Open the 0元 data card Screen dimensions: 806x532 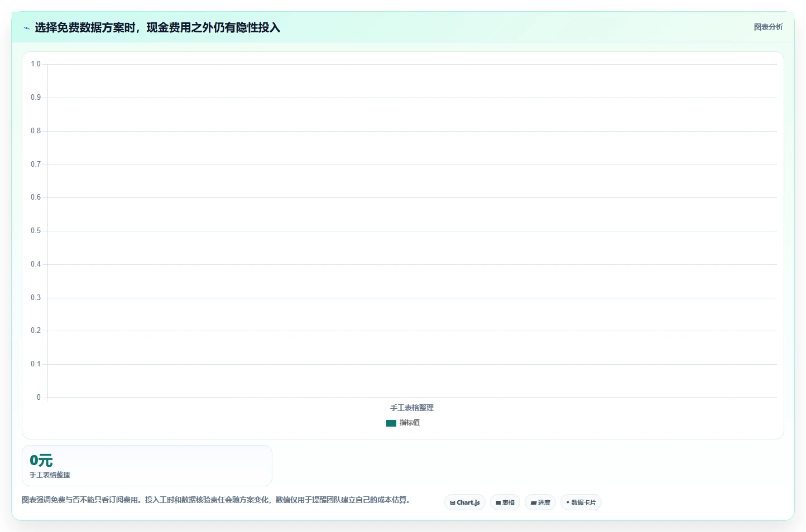(147, 466)
